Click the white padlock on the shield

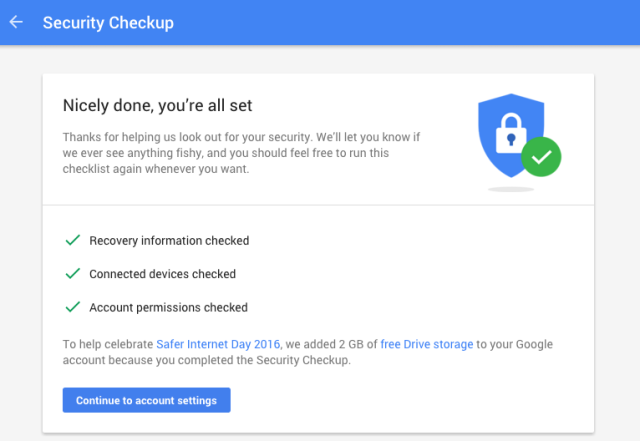tap(511, 134)
